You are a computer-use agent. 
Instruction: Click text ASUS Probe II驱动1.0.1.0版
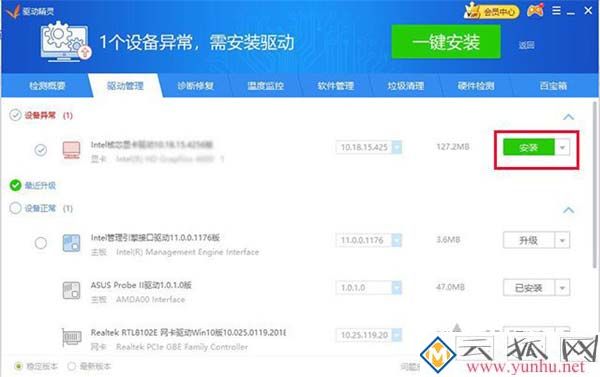[141, 285]
